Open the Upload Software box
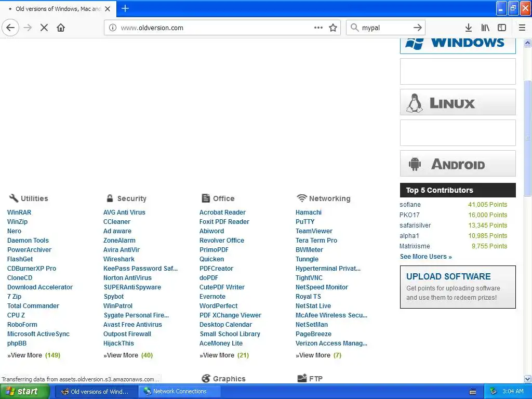532x399 pixels. [x=458, y=287]
